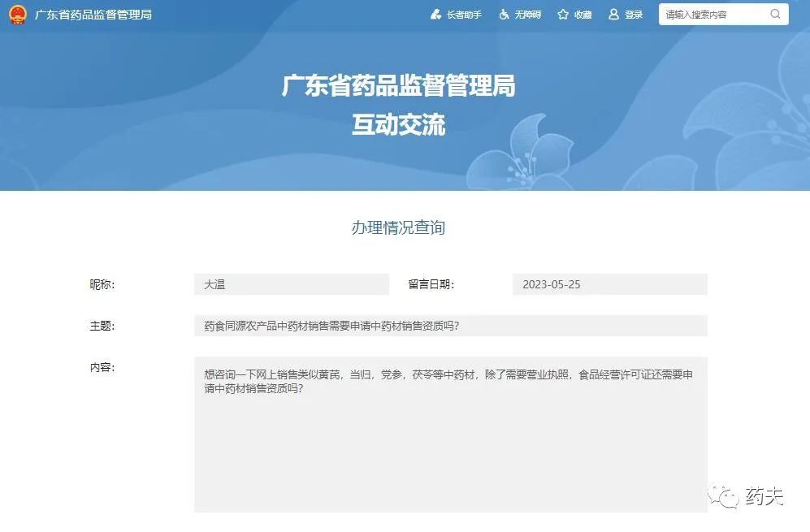Image resolution: width=810 pixels, height=532 pixels.
Task: Click the 办理情况查询 heading
Action: tap(398, 227)
